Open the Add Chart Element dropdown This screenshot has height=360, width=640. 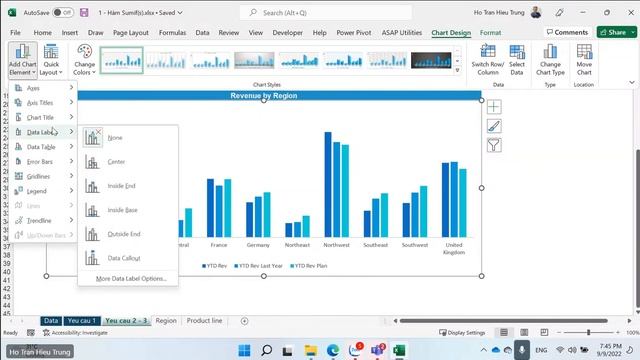coord(22,60)
